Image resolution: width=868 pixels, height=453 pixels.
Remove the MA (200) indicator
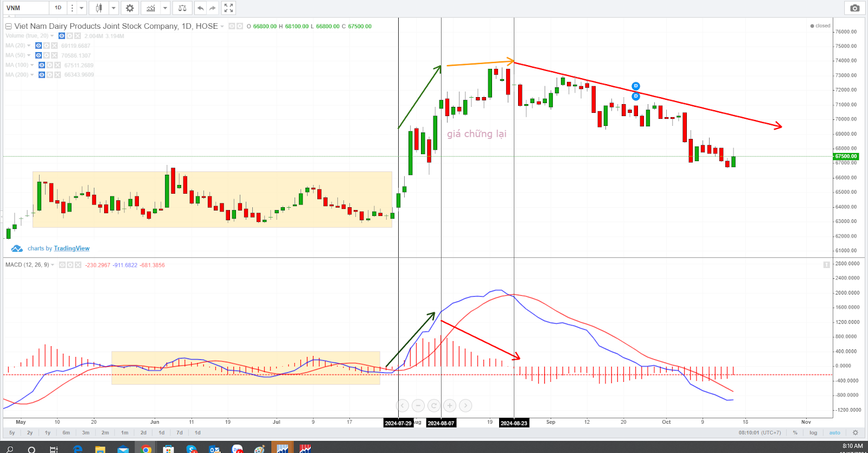click(58, 75)
